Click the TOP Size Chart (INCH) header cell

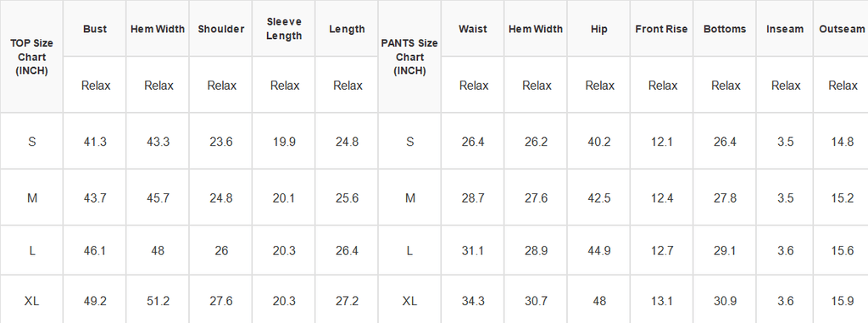tap(31, 57)
